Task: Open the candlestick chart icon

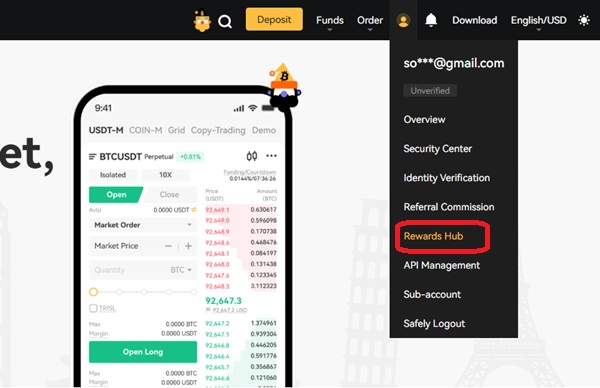Action: (x=251, y=156)
